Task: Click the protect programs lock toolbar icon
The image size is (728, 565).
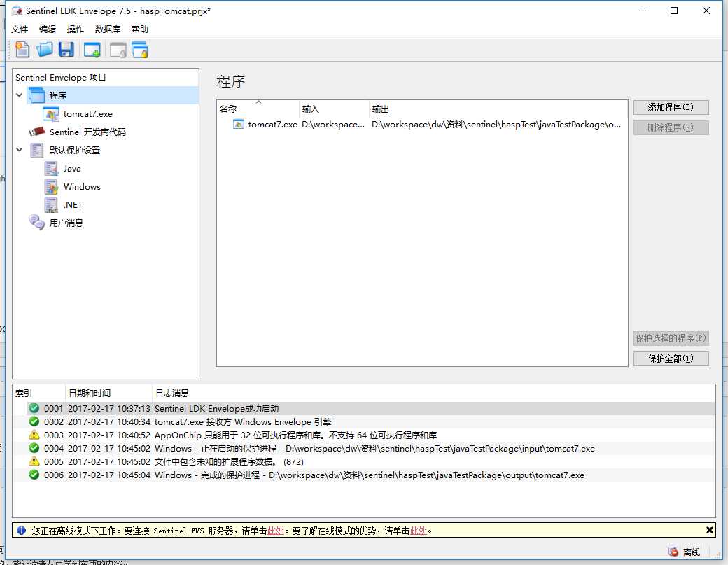Action: (x=140, y=50)
